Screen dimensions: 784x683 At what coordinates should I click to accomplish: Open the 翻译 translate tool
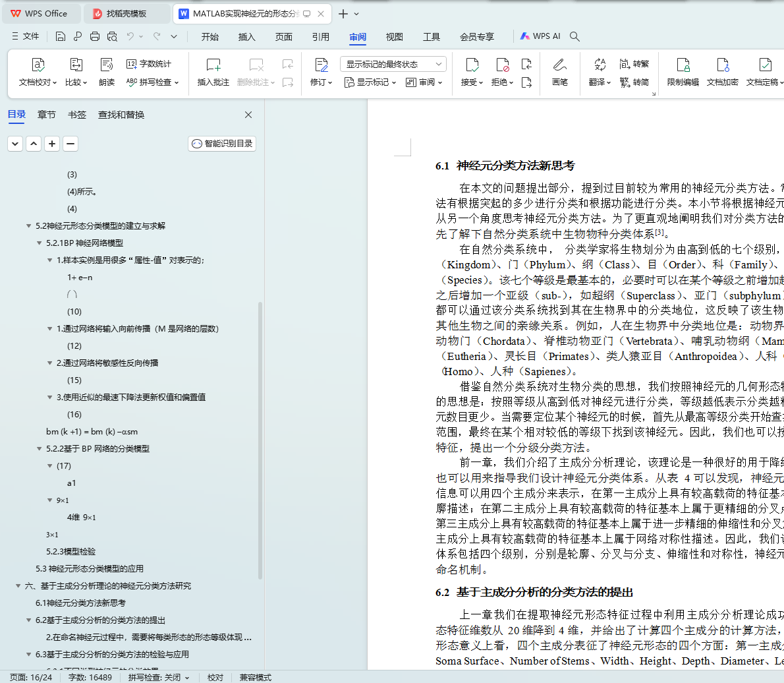600,72
